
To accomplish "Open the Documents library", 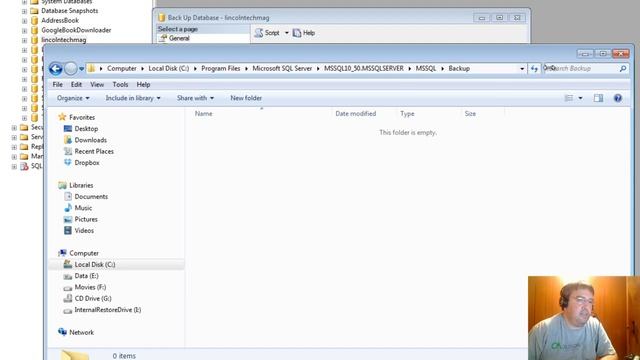I will pos(91,197).
